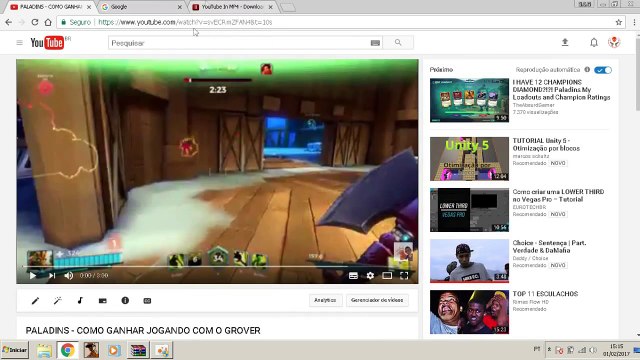Click the video progress bar
This screenshot has width=640, height=360.
point(217,267)
